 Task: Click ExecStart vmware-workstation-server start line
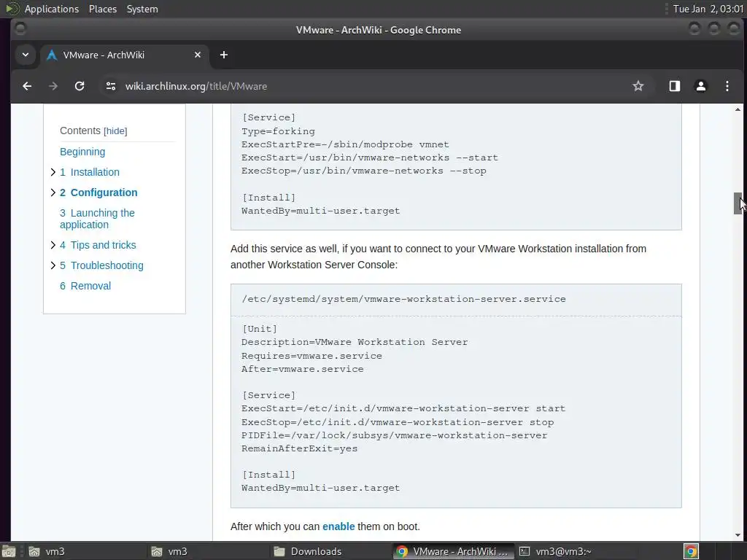tap(403, 408)
